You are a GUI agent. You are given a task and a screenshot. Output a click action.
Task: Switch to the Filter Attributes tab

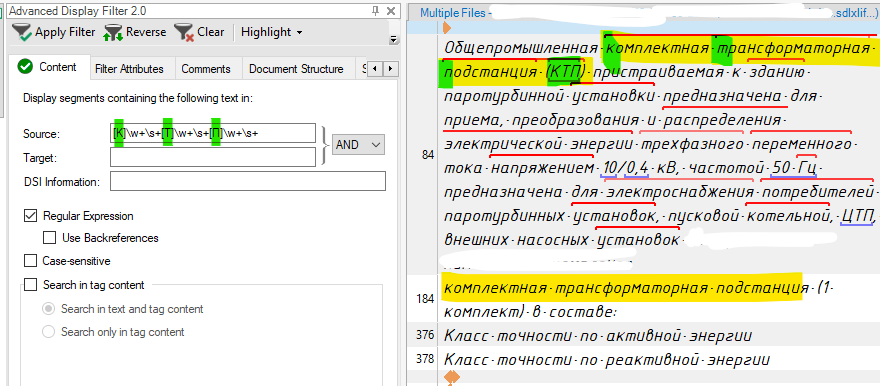(x=129, y=69)
